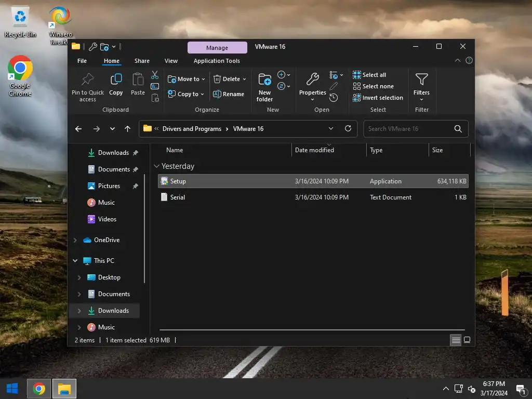
Task: Collapse the Yesterday group
Action: pyautogui.click(x=156, y=166)
